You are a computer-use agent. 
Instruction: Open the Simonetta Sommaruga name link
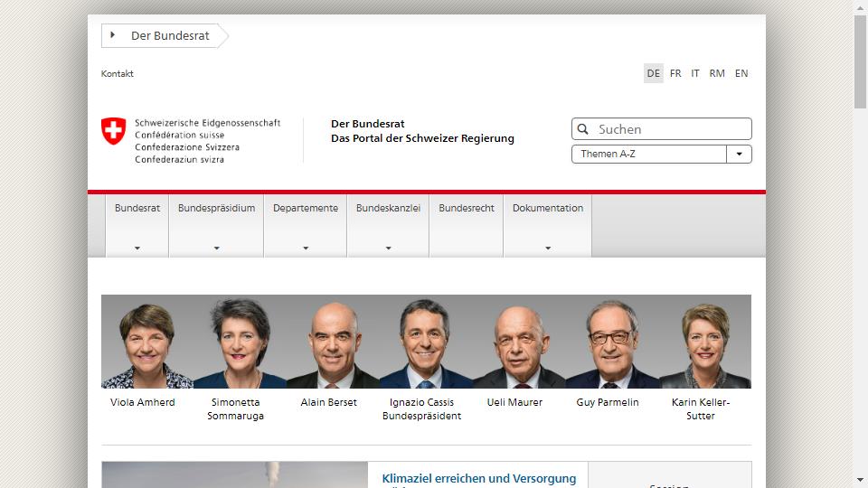point(235,408)
